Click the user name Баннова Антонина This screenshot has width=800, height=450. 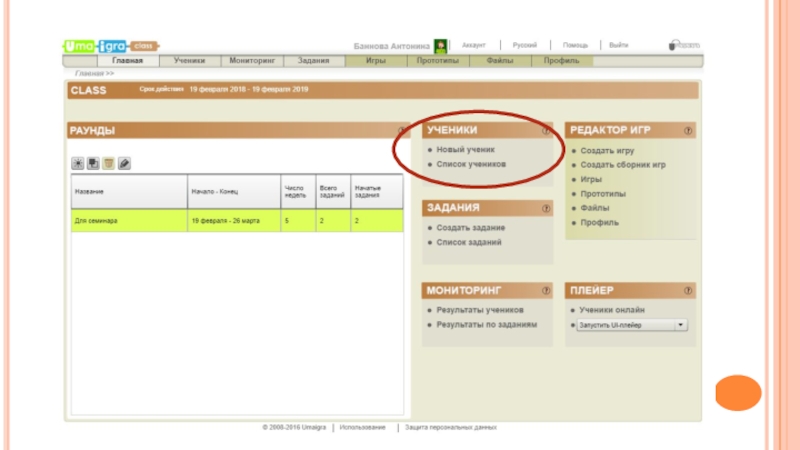tap(391, 46)
